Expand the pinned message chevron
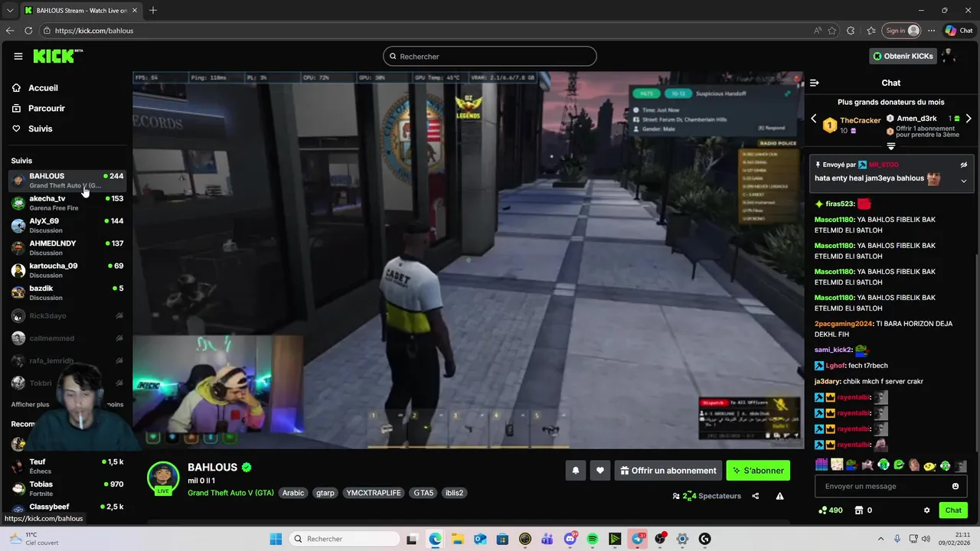Viewport: 980px width, 551px height. (964, 181)
